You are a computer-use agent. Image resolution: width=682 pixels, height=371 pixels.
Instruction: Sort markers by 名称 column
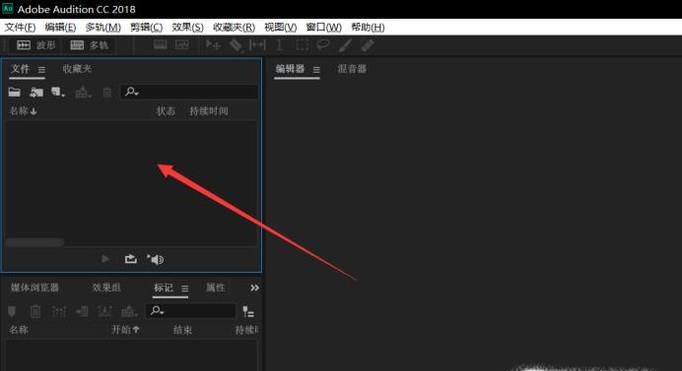(x=19, y=330)
